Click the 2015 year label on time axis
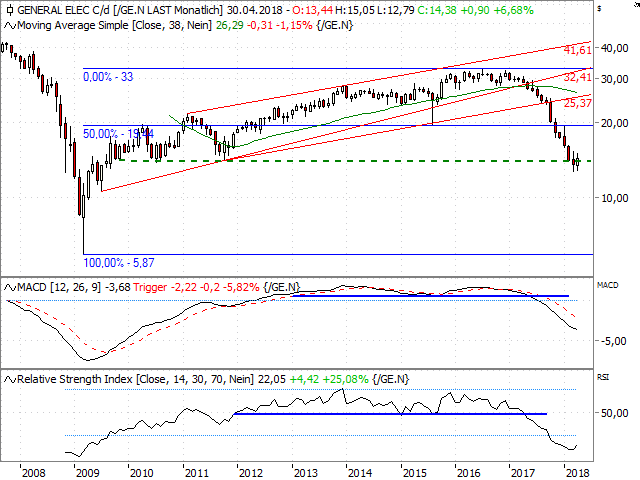 pyautogui.click(x=415, y=473)
